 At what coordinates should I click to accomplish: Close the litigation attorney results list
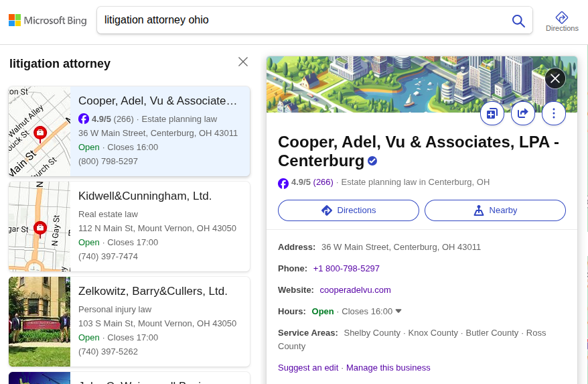click(243, 62)
